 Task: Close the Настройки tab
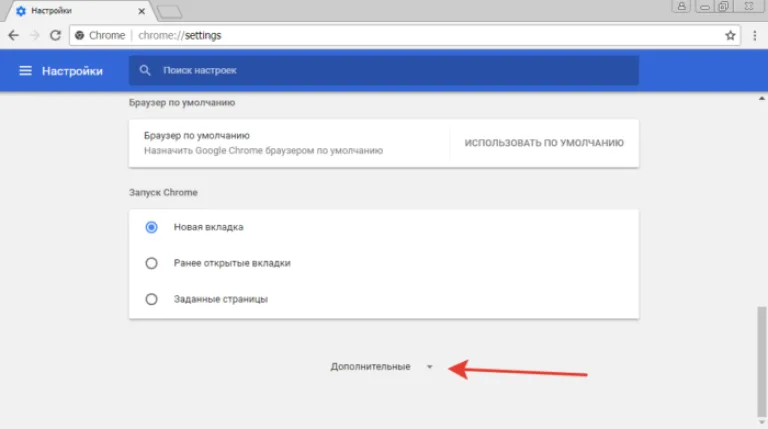pos(142,11)
